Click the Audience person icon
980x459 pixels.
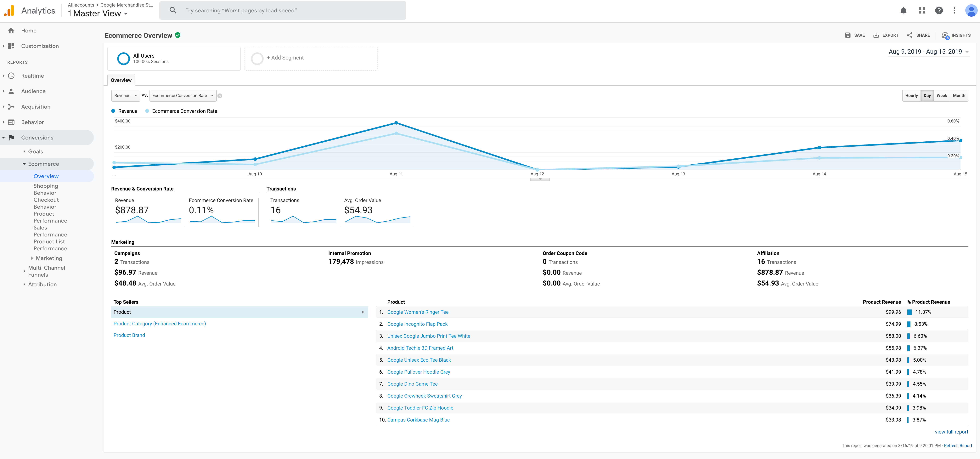[x=11, y=91]
